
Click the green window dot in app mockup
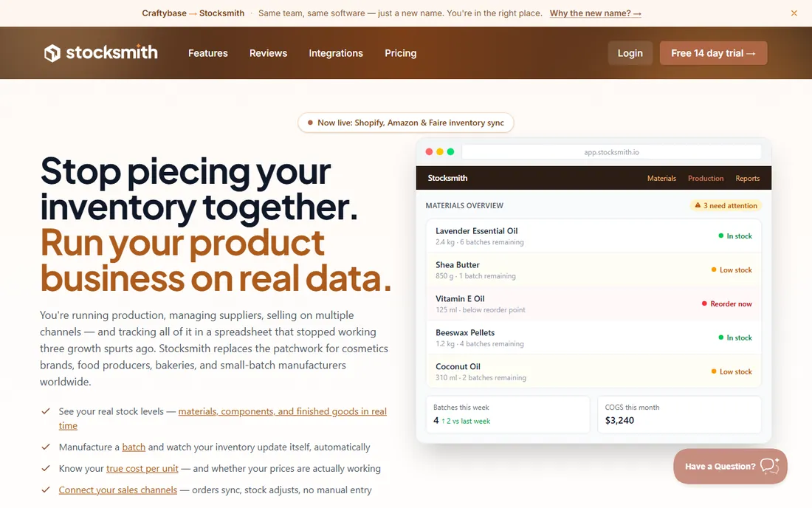click(x=450, y=151)
